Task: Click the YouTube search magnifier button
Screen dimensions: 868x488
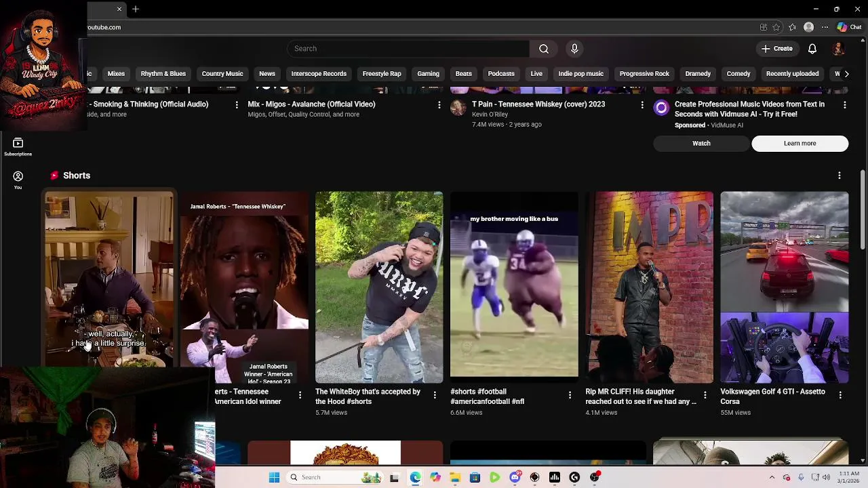Action: [544, 49]
